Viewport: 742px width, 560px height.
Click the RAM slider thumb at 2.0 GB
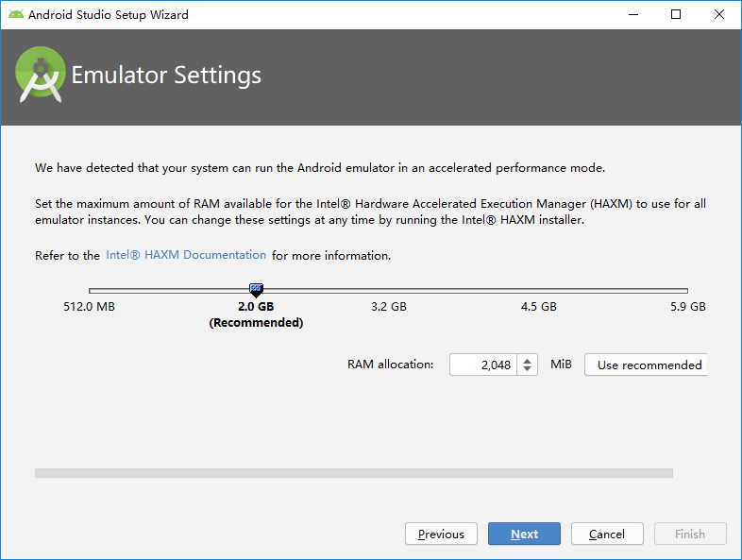click(x=256, y=290)
